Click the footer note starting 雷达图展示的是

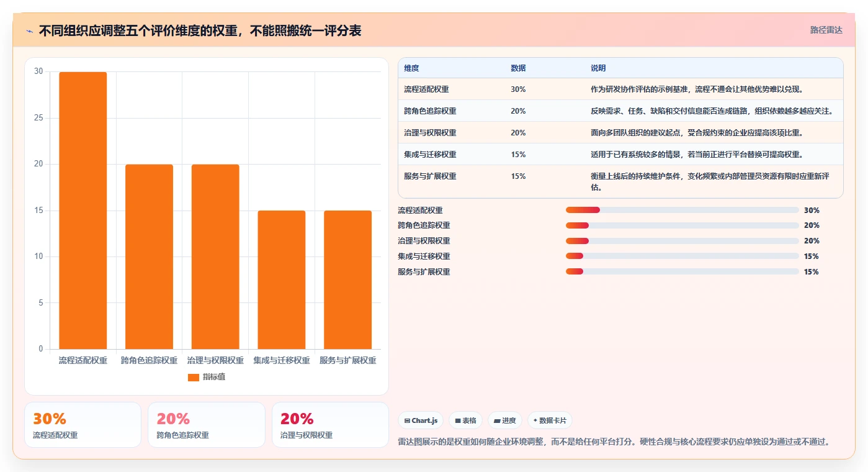point(614,442)
